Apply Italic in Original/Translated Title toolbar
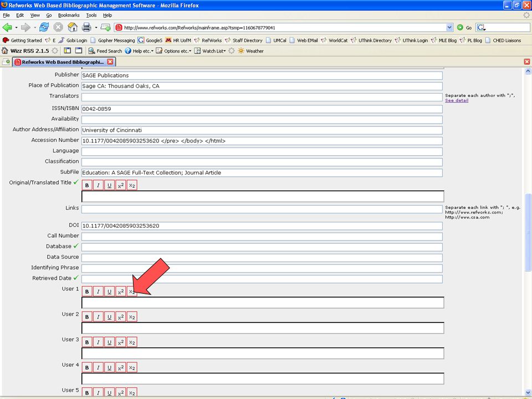 98,185
